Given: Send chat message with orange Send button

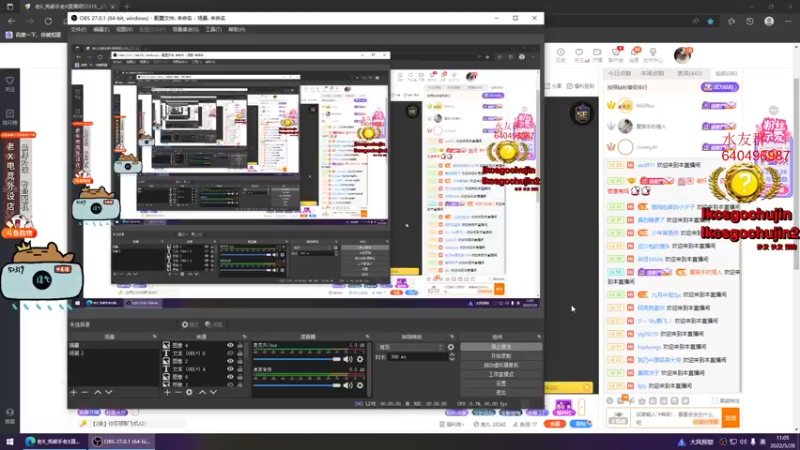Looking at the screenshot, I should (731, 418).
